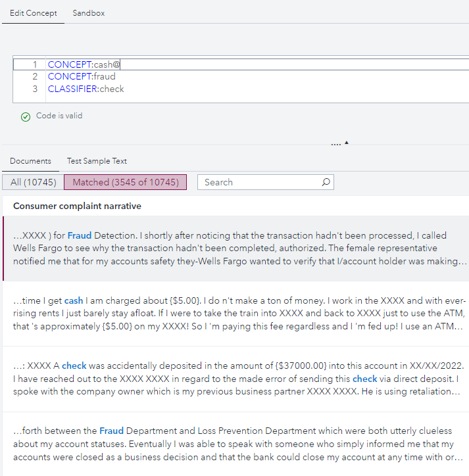Collapse the editor pane with the triangle arrow
This screenshot has width=469, height=476.
347,142
